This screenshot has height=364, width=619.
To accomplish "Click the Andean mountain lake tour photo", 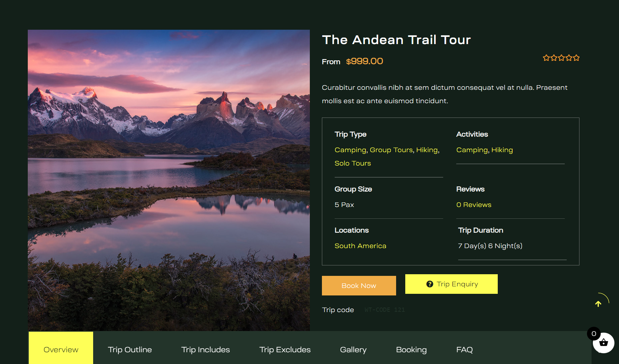I will 169,180.
